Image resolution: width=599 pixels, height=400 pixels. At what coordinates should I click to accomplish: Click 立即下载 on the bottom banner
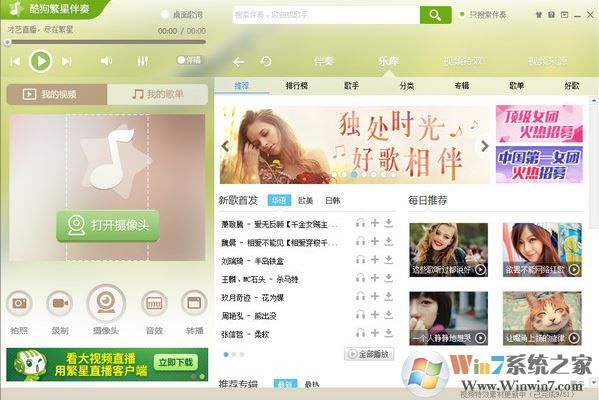176,362
